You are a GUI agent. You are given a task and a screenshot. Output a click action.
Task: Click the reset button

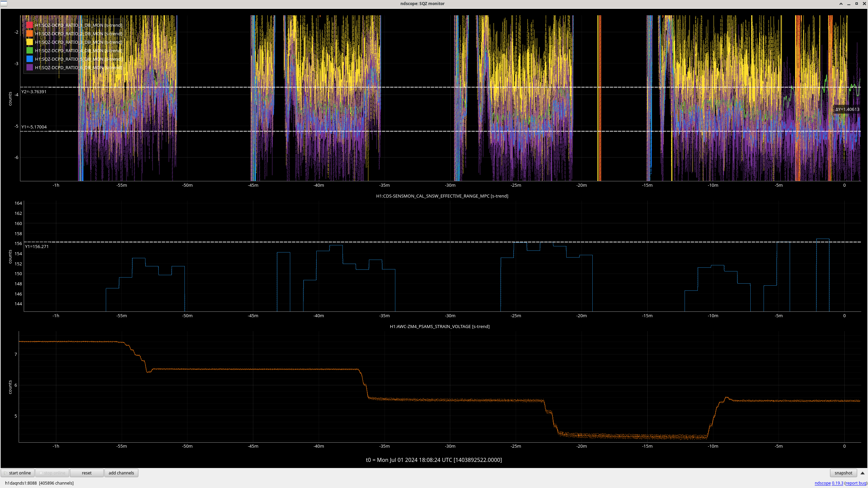coord(86,473)
